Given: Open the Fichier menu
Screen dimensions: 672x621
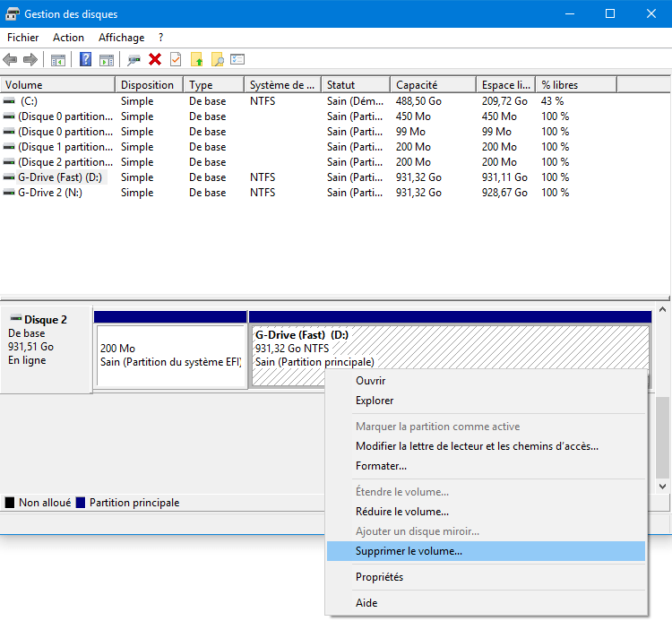Looking at the screenshot, I should click(x=22, y=38).
